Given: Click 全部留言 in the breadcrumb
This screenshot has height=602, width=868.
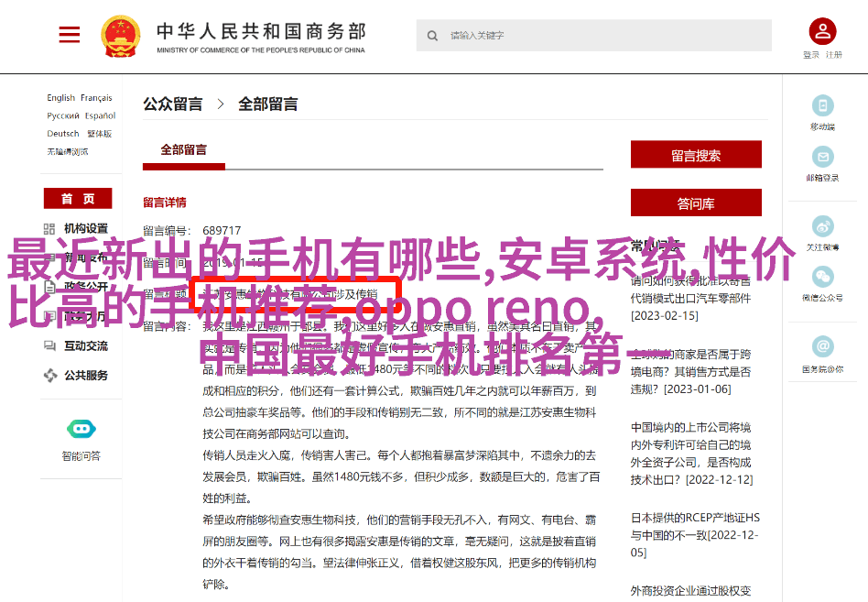Looking at the screenshot, I should (268, 104).
